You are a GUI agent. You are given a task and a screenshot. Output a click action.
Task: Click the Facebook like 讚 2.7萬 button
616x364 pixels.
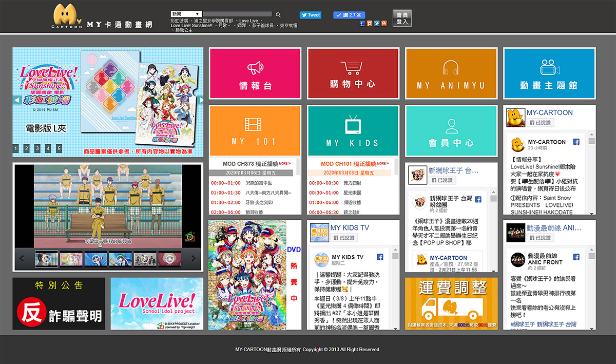[x=349, y=15]
